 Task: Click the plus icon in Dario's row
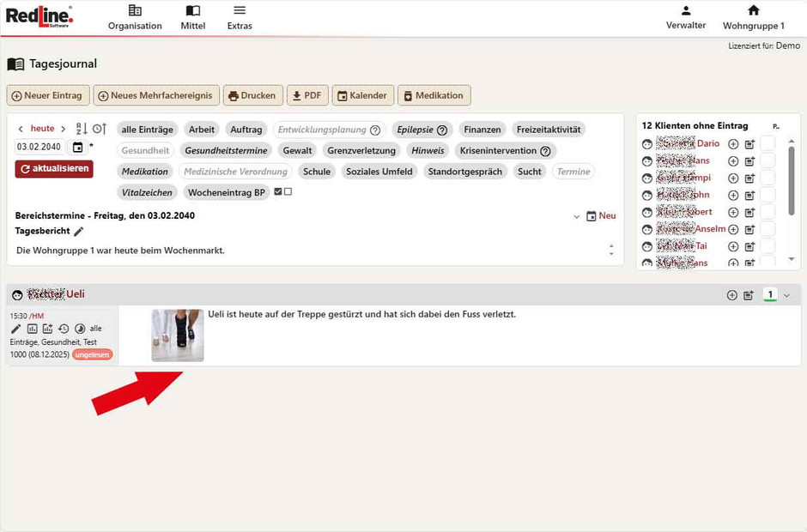tap(733, 144)
